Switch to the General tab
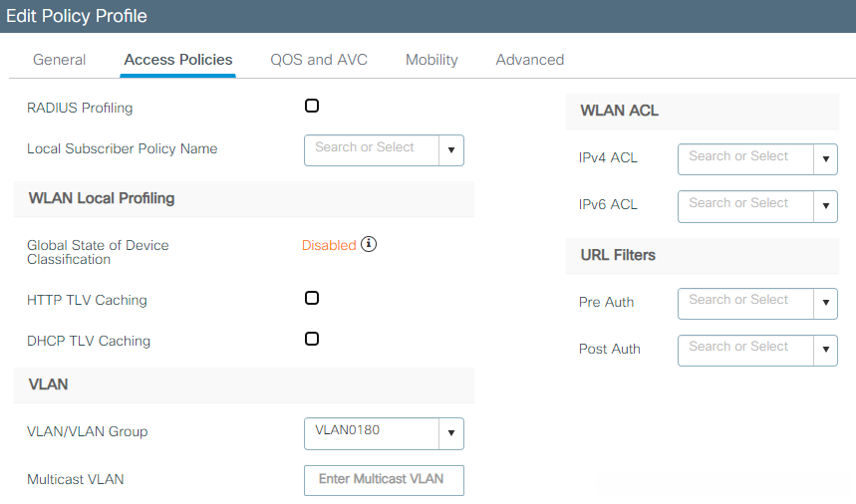Screen dimensions: 856x504 tap(60, 60)
